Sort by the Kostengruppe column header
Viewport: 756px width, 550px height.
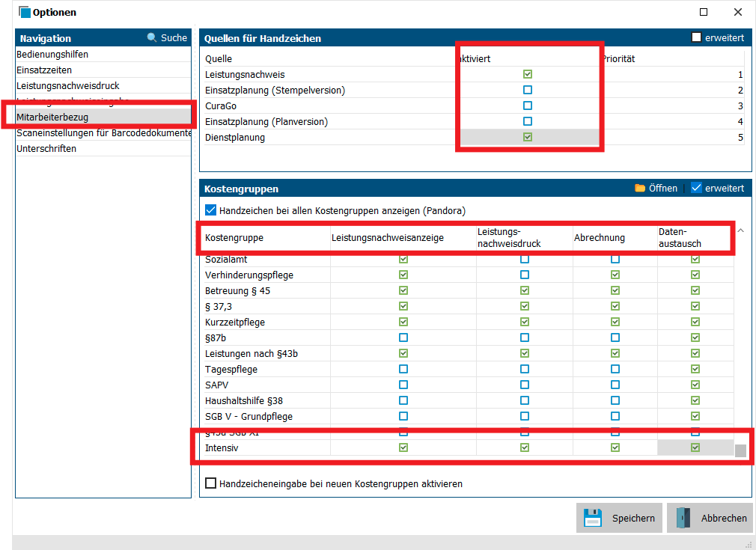(234, 238)
